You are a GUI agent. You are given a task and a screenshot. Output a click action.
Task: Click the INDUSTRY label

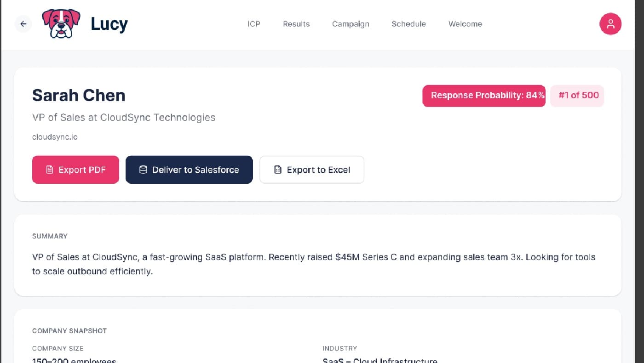(340, 348)
